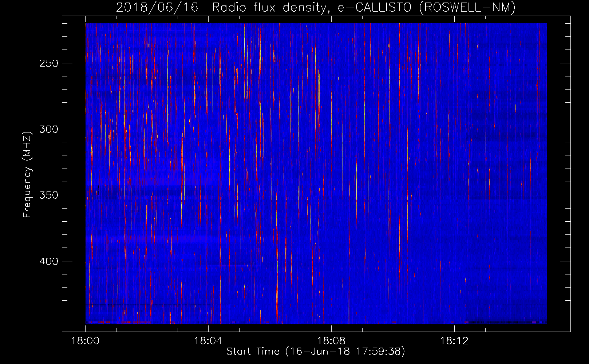Click the 350 frequency tick label

point(49,195)
